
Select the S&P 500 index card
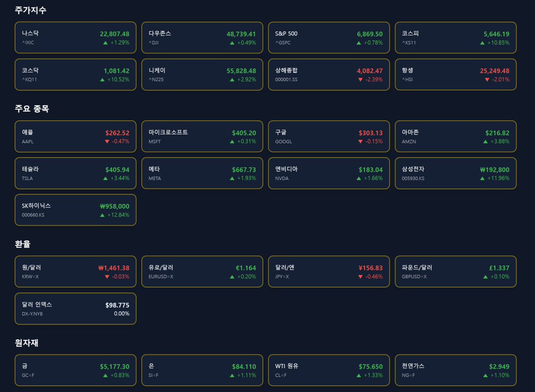point(329,38)
